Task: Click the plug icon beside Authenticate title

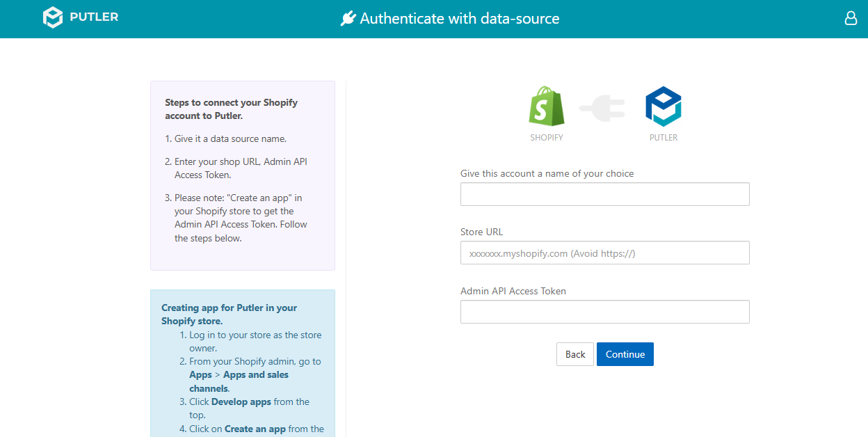Action: [348, 19]
